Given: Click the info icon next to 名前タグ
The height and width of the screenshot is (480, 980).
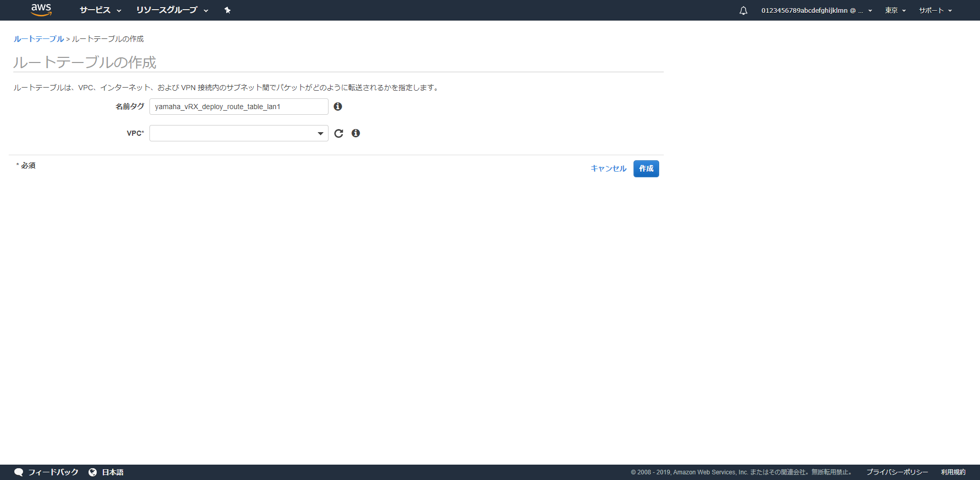Looking at the screenshot, I should [338, 107].
